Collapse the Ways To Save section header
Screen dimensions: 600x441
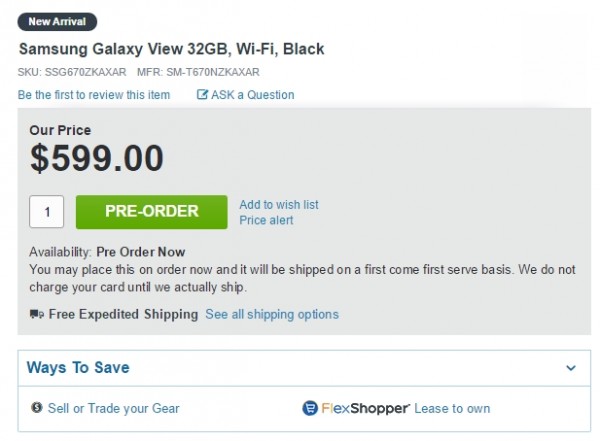(78, 367)
